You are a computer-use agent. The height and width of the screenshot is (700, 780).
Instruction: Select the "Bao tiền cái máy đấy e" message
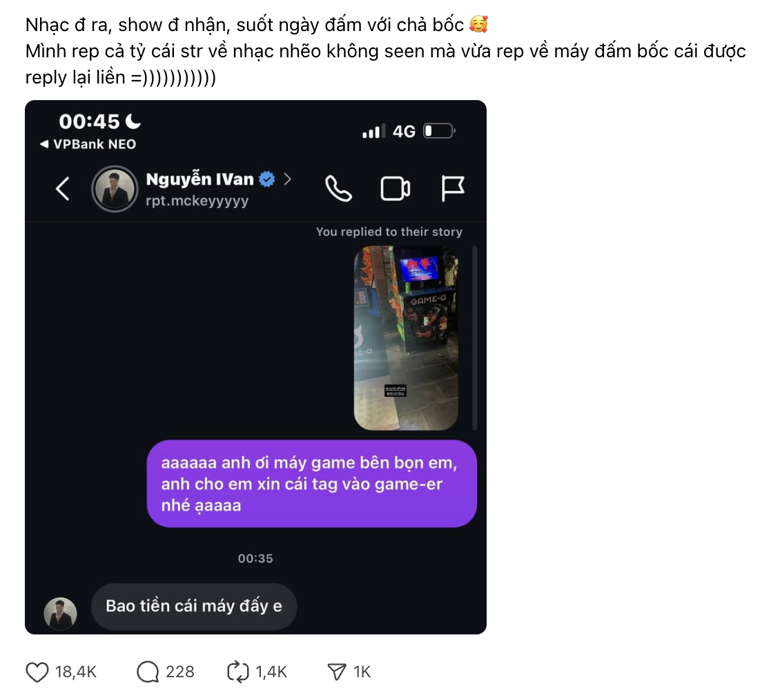click(194, 606)
